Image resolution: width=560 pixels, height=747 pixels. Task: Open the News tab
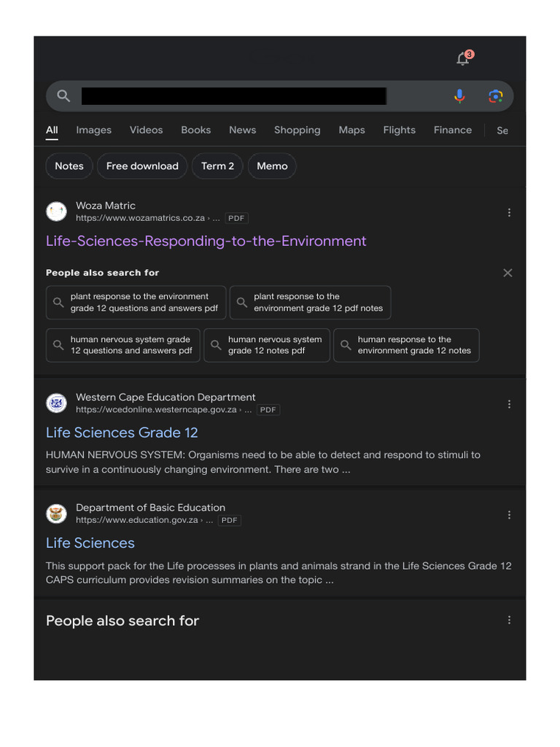(x=242, y=130)
